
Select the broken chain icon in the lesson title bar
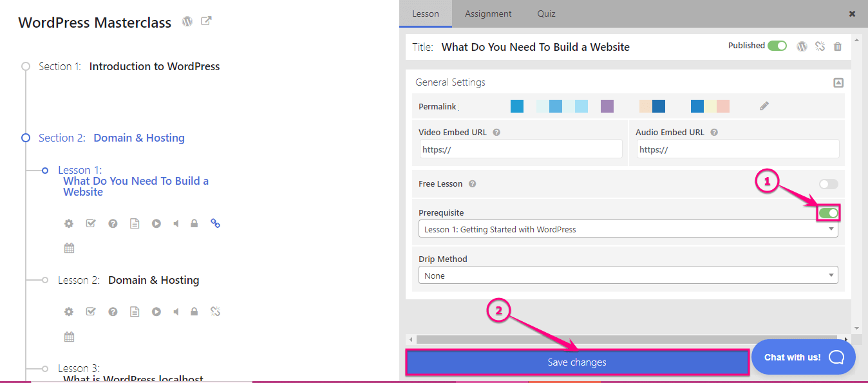point(820,46)
